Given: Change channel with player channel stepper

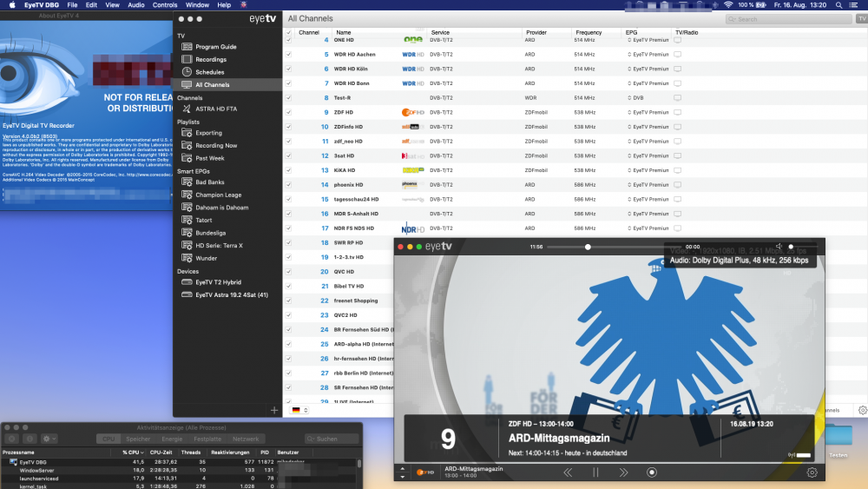Looking at the screenshot, I should 403,472.
